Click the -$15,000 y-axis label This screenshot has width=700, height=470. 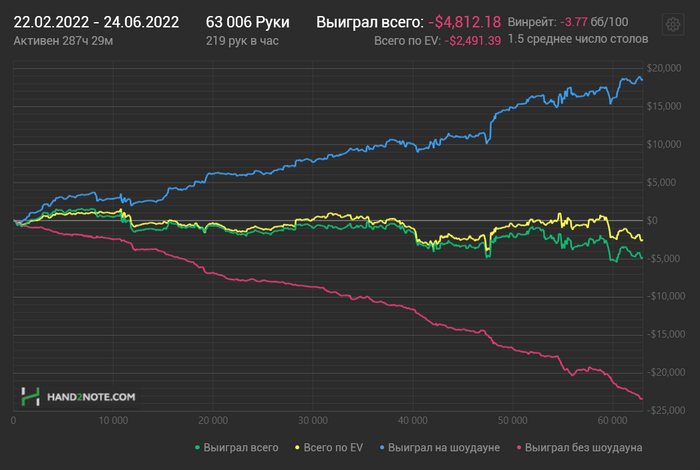pos(666,334)
